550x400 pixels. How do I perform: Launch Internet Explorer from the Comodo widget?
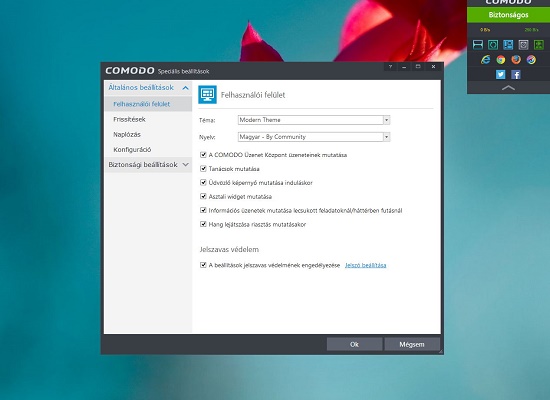coord(485,60)
